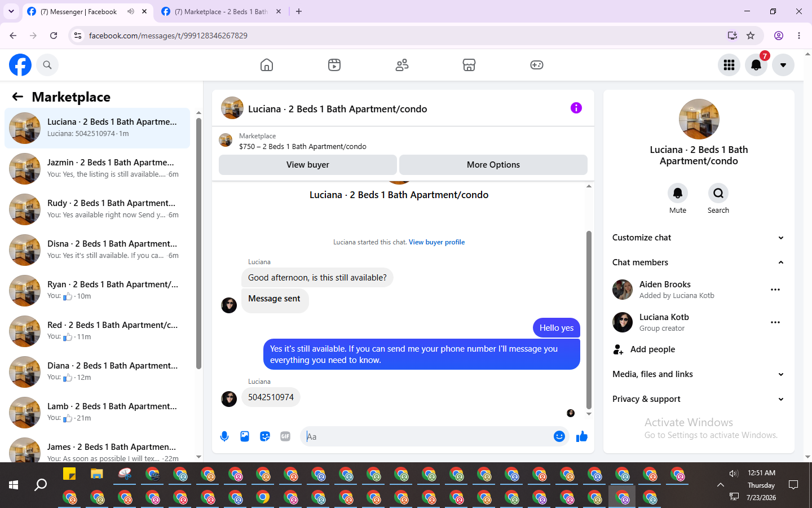Open File Explorer from the taskbar
Image resolution: width=812 pixels, height=508 pixels.
(97, 474)
